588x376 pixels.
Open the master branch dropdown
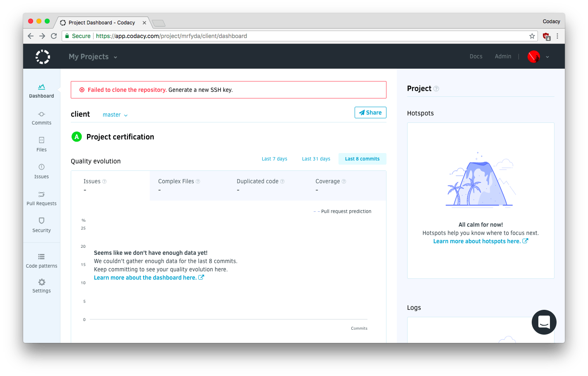(115, 115)
